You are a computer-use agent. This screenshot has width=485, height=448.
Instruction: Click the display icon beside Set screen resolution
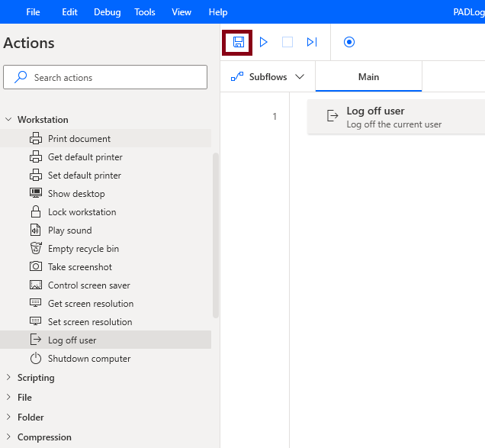point(36,321)
